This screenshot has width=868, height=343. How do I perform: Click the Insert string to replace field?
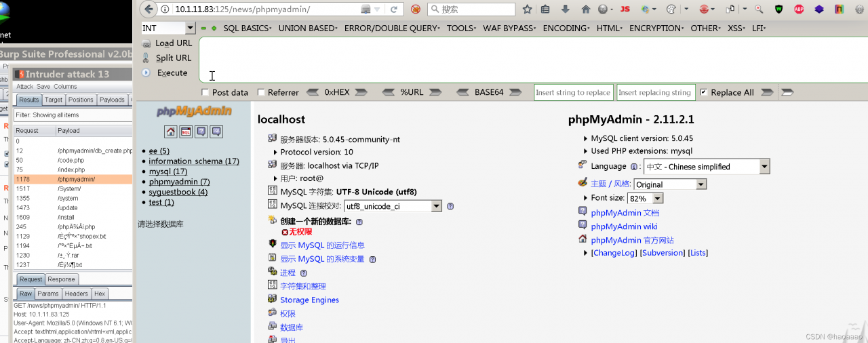pyautogui.click(x=574, y=92)
